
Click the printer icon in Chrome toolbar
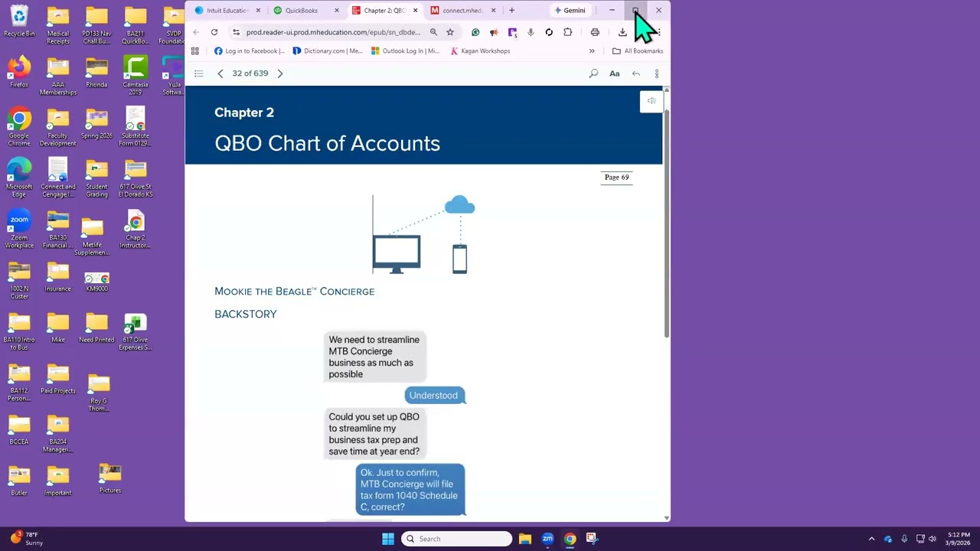[595, 32]
